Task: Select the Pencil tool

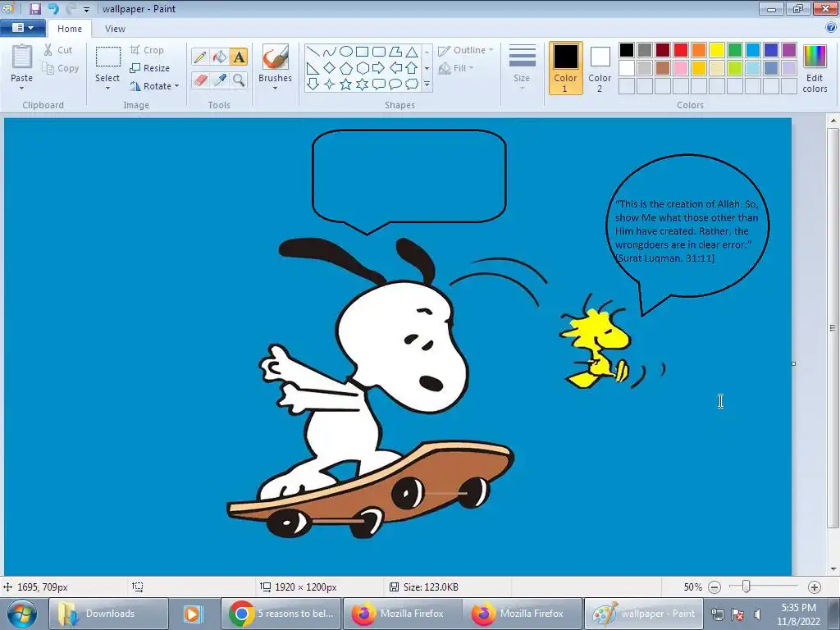Action: [x=200, y=57]
